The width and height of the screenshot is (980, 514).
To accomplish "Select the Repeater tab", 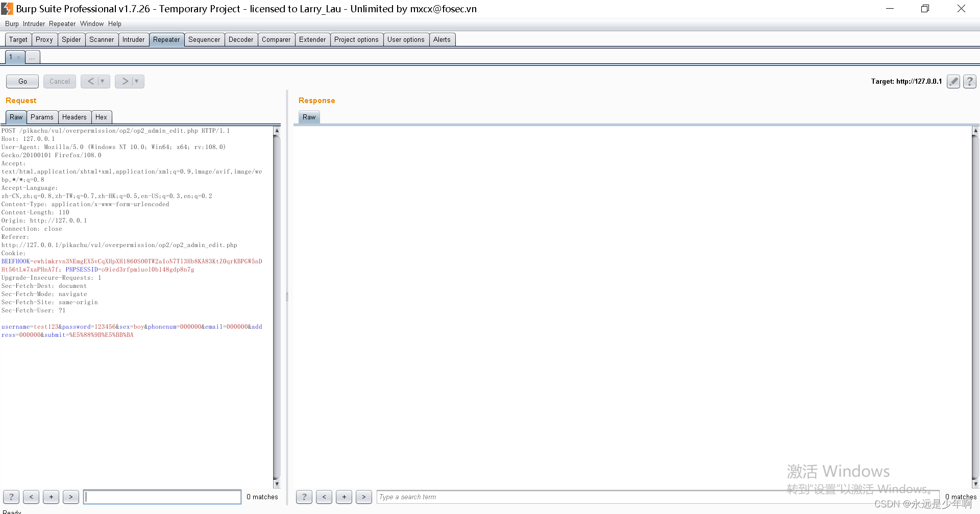I will tap(166, 39).
